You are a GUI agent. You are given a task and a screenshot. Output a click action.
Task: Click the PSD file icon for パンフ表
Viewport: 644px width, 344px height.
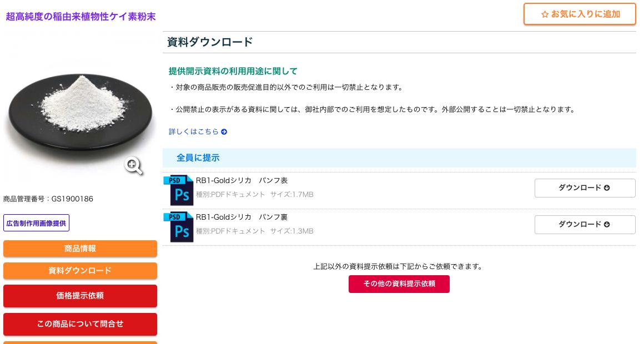178,190
